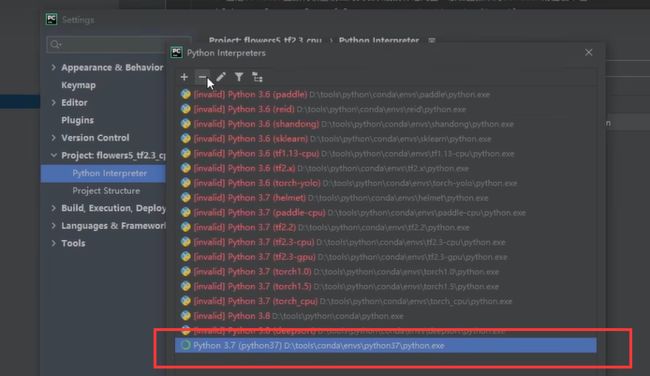Open Version Control settings
The width and height of the screenshot is (650, 376).
95,138
